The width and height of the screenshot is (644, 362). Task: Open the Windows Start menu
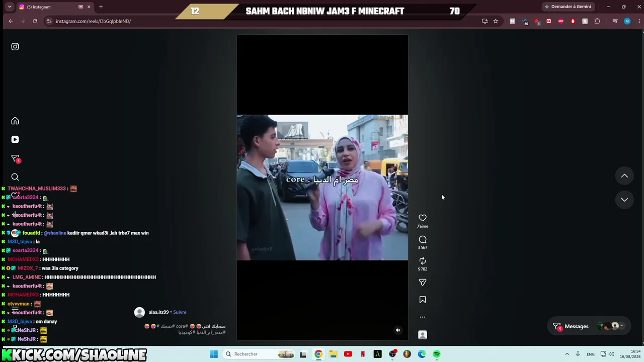coord(214,354)
